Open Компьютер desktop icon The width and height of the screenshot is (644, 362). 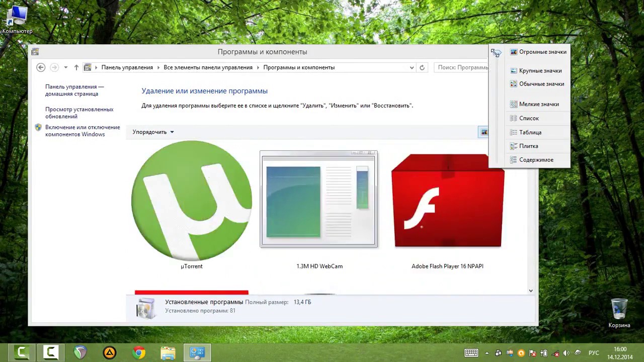click(x=17, y=20)
